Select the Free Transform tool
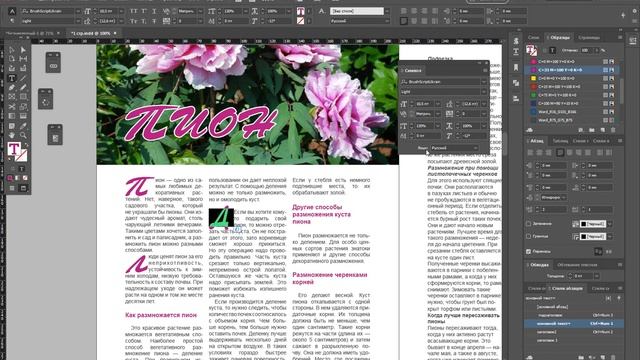 tap(23, 107)
